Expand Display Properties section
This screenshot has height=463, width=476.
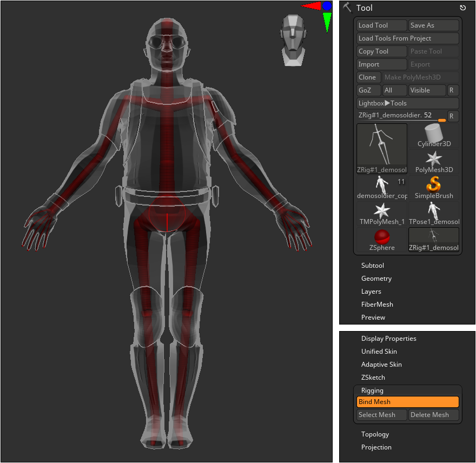click(388, 339)
